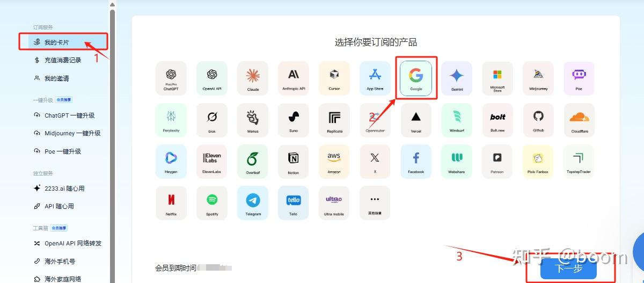This screenshot has height=283, width=644.
Task: Select the Tello product card
Action: (294, 203)
